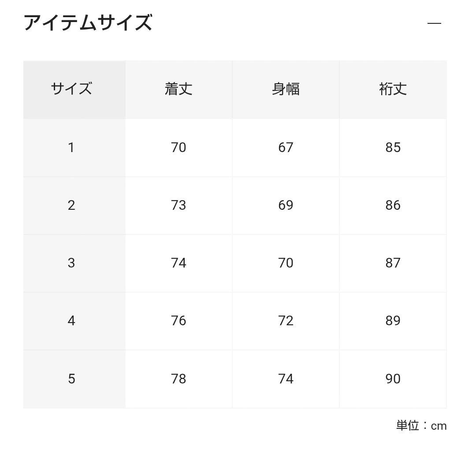Pick size 5 row label
The width and height of the screenshot is (476, 476).
(x=71, y=379)
